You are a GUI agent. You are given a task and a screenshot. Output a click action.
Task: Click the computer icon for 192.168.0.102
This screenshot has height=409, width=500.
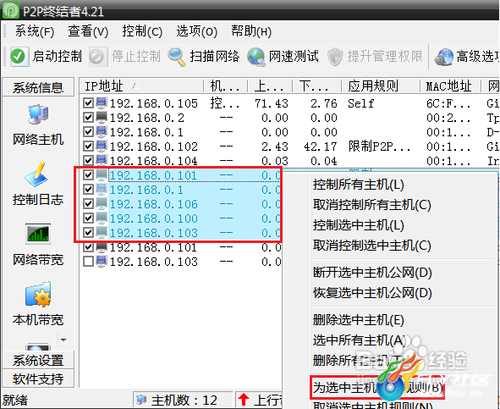pyautogui.click(x=102, y=146)
